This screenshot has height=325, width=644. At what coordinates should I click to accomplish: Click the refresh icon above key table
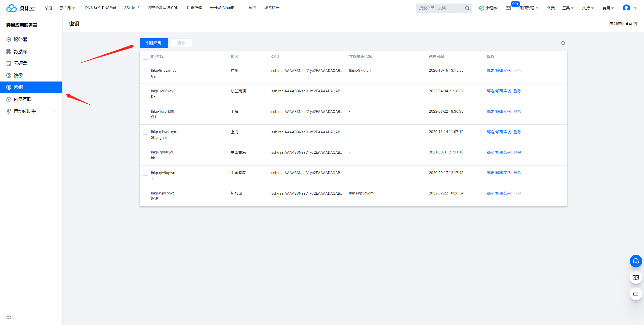click(x=563, y=43)
